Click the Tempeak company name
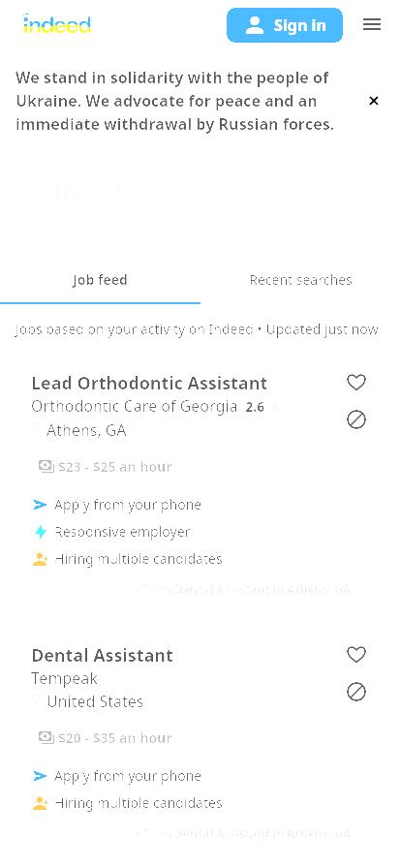The width and height of the screenshot is (401, 868). pos(64,678)
